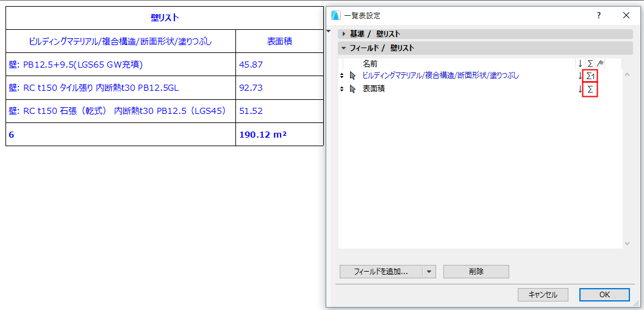Click cell 壁: RC t150 石張（乾式）
Screen dimensions: 644x310
point(121,111)
